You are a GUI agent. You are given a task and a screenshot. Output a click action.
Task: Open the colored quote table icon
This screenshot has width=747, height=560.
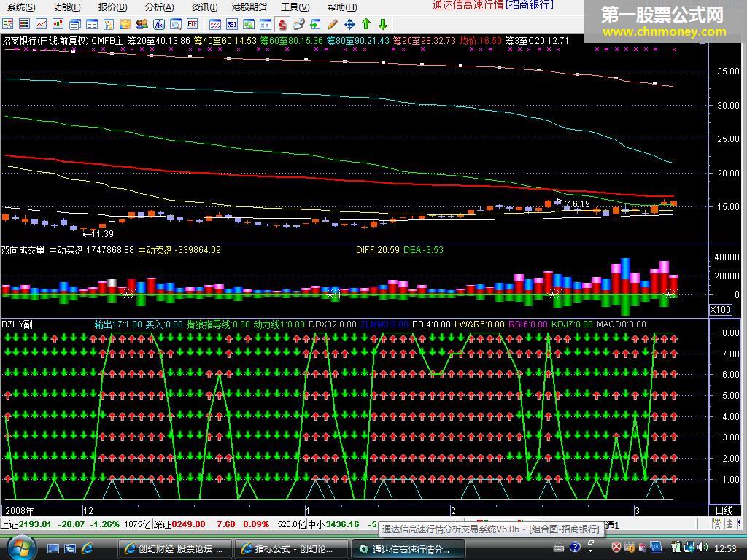tap(24, 24)
